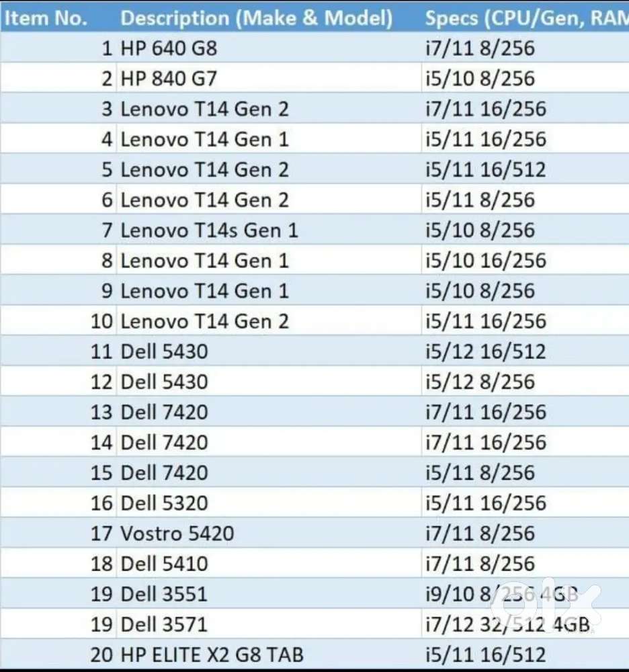Select the "HP 840 G7" description cell
The width and height of the screenshot is (629, 672).
169,79
